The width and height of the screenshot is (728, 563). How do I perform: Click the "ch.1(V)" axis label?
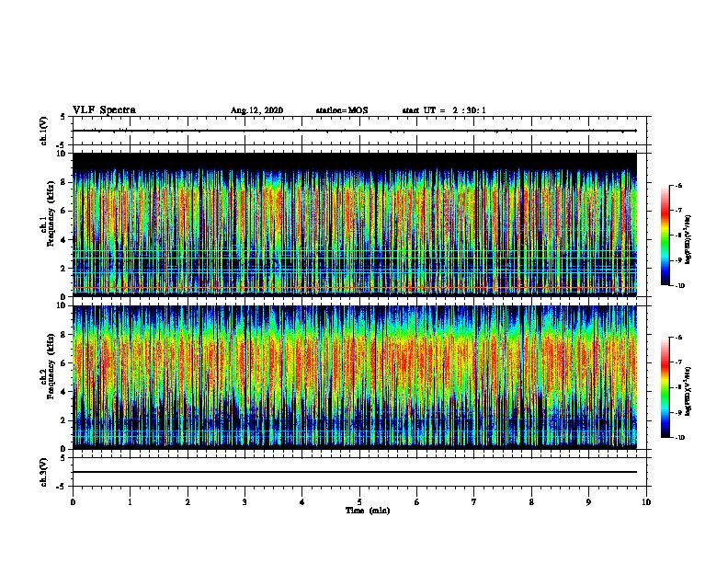click(x=44, y=131)
